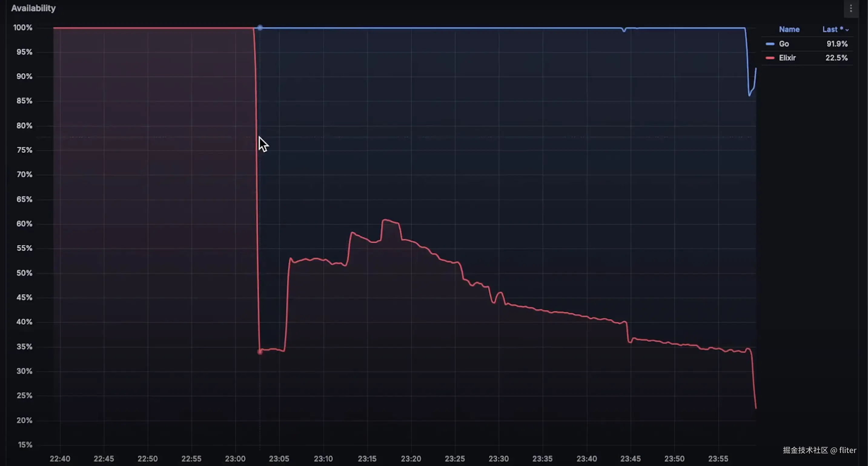Open the panel three-dot menu
This screenshot has height=466, width=868.
(851, 8)
